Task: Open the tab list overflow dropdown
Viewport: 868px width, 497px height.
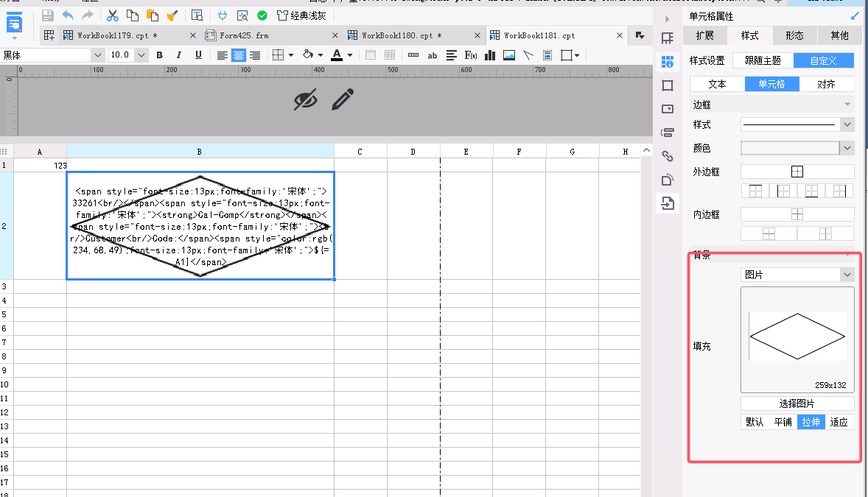Action: [640, 35]
